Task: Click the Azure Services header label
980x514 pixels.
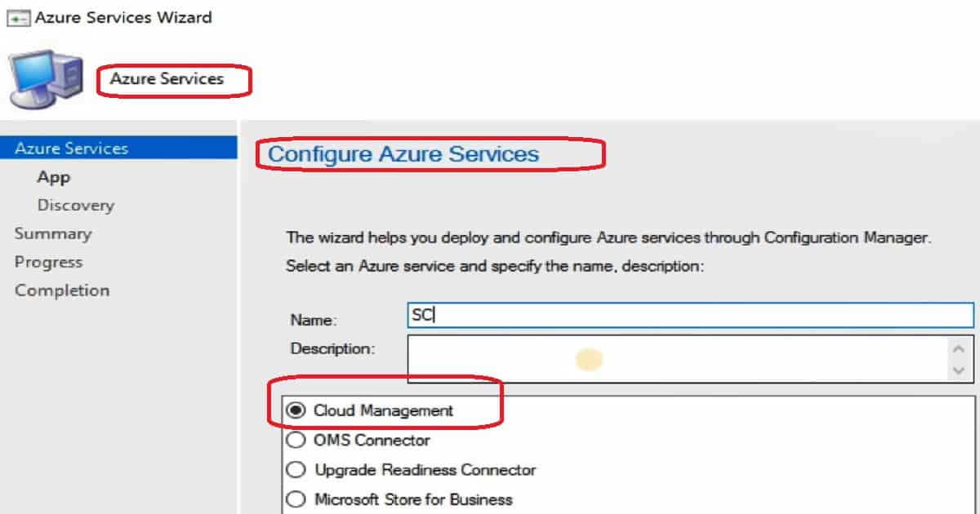Action: pos(167,79)
